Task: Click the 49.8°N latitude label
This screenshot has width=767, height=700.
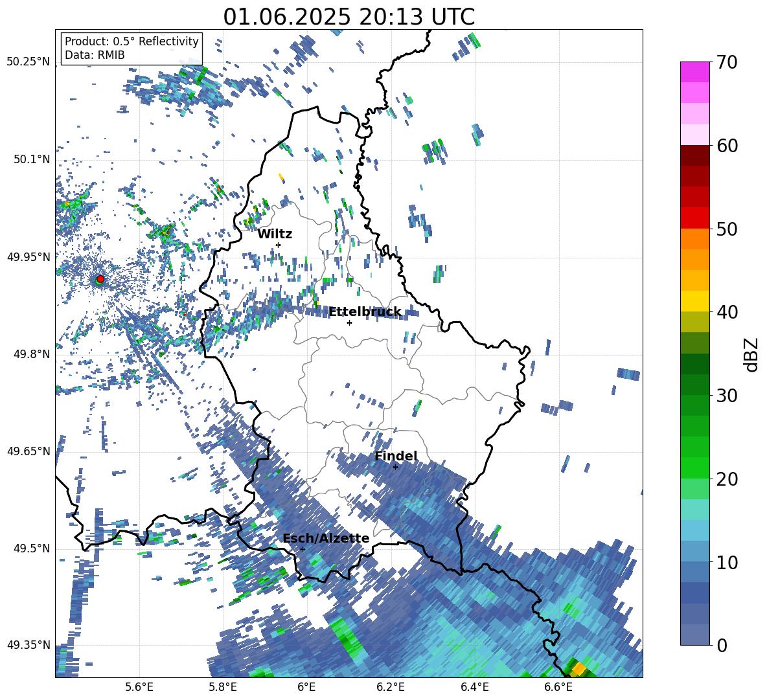Action: click(x=32, y=354)
